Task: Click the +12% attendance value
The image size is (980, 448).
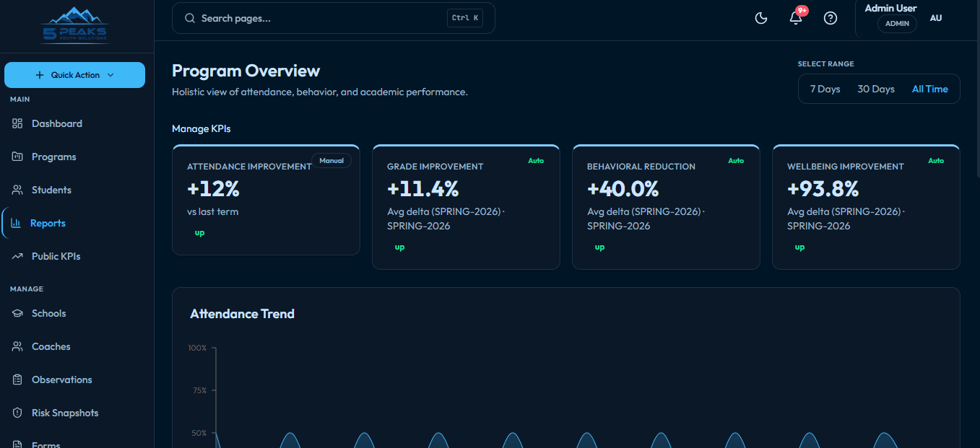Action: 213,189
